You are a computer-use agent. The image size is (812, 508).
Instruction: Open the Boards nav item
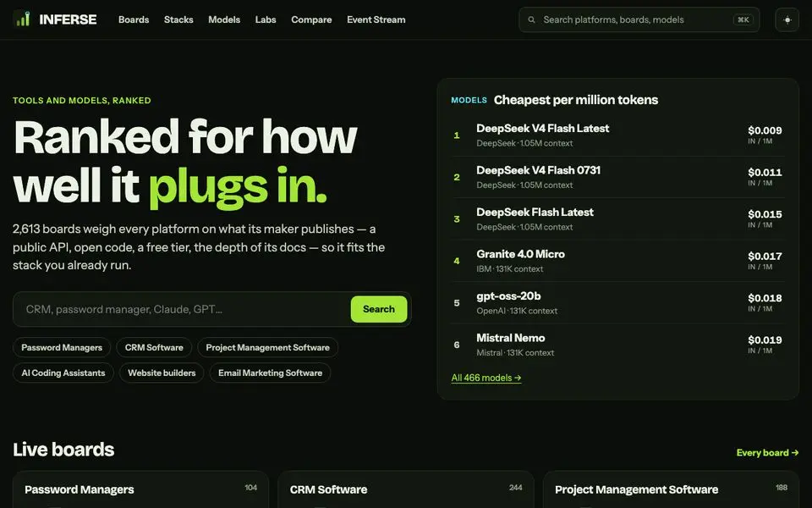(134, 19)
